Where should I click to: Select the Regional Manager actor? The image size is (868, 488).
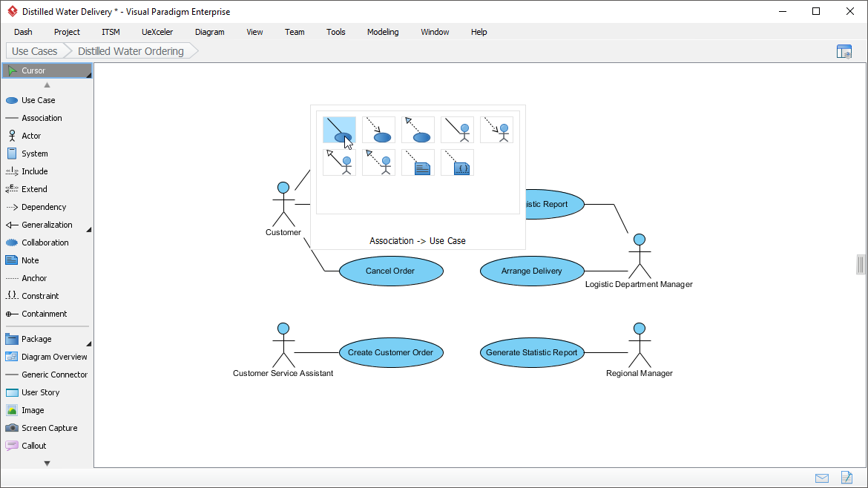pyautogui.click(x=640, y=350)
